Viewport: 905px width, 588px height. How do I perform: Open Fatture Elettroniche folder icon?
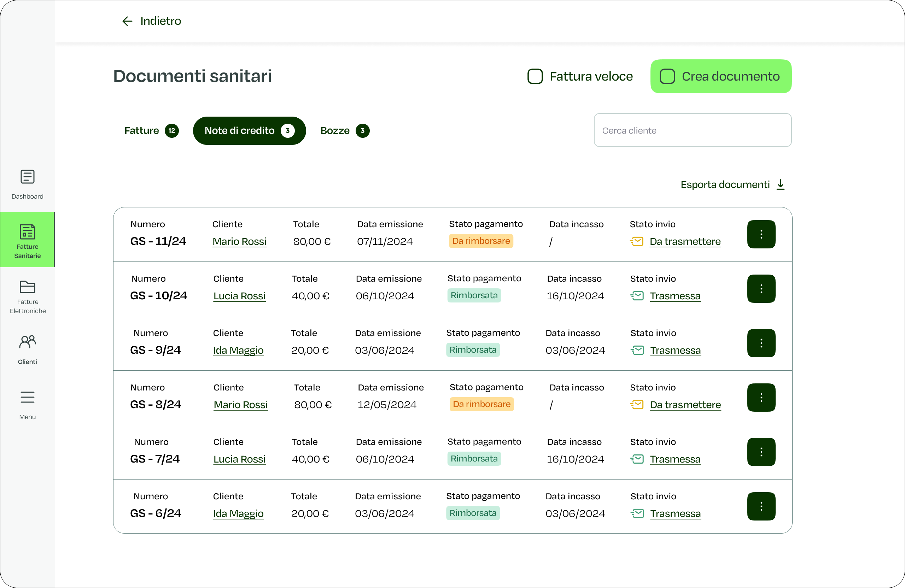pyautogui.click(x=27, y=287)
